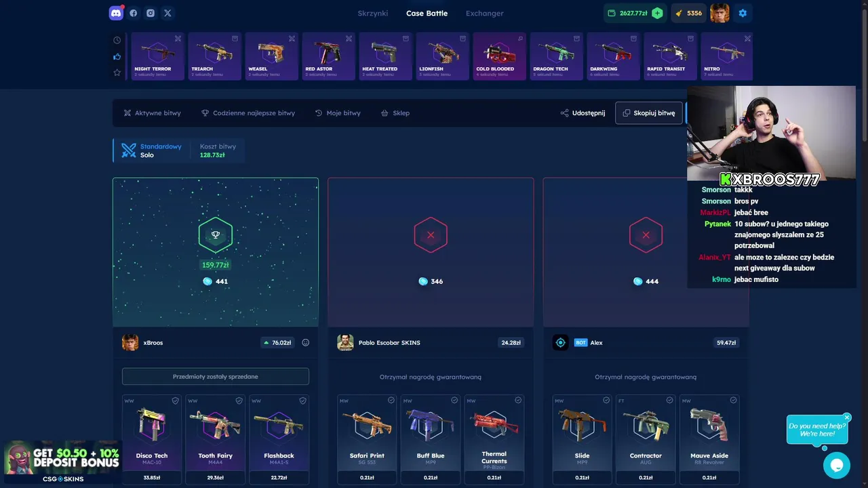Viewport: 868px width, 488px height.
Task: Click the emoji smiley icon beside xBroos balance
Action: click(305, 342)
